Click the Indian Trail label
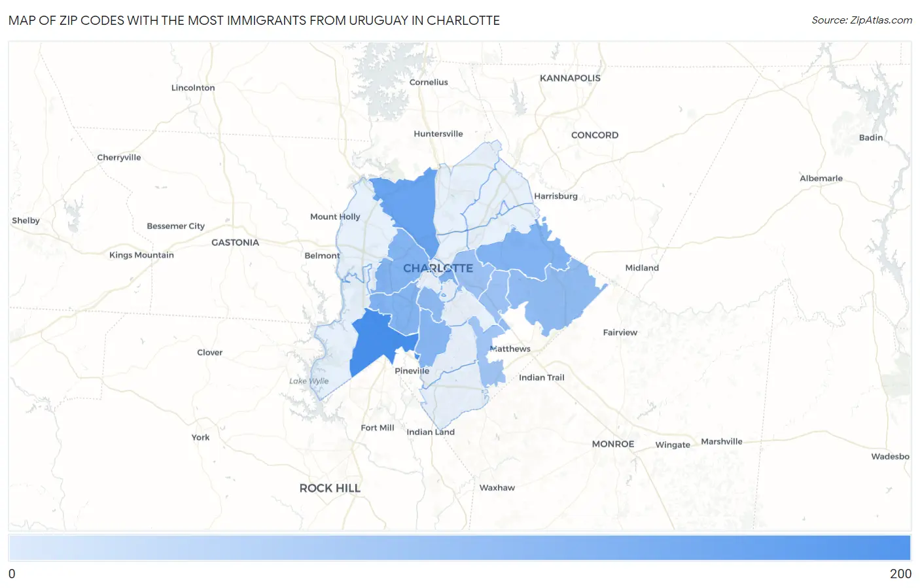This screenshot has width=920, height=588. (541, 377)
